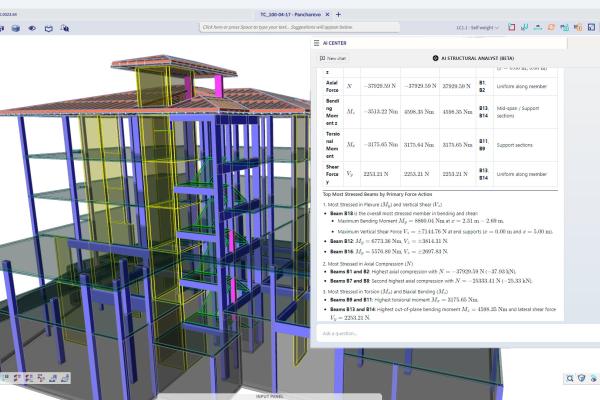Click the shield-shaped icon in bottom-right toolbar

tap(582, 379)
